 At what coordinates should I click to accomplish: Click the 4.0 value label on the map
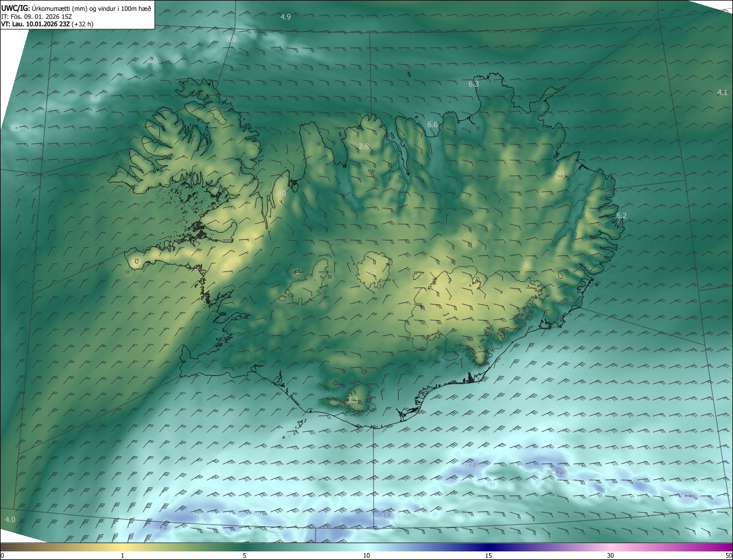click(10, 519)
